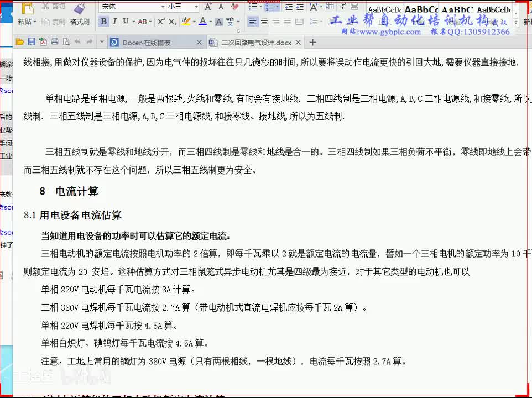The height and width of the screenshot is (398, 532).
Task: Undo the last action
Action: tap(77, 41)
